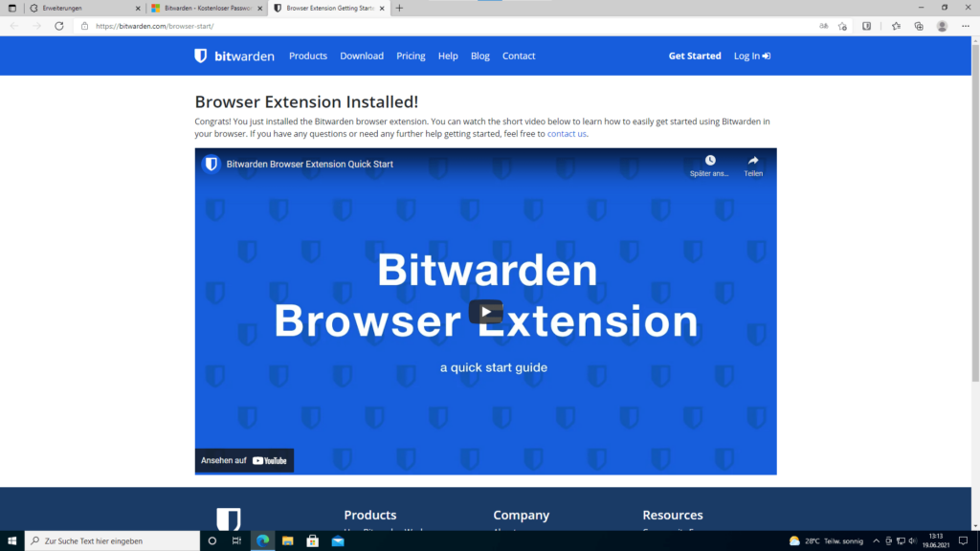Click the taskbar volume icon
The image size is (980, 551).
point(912,541)
